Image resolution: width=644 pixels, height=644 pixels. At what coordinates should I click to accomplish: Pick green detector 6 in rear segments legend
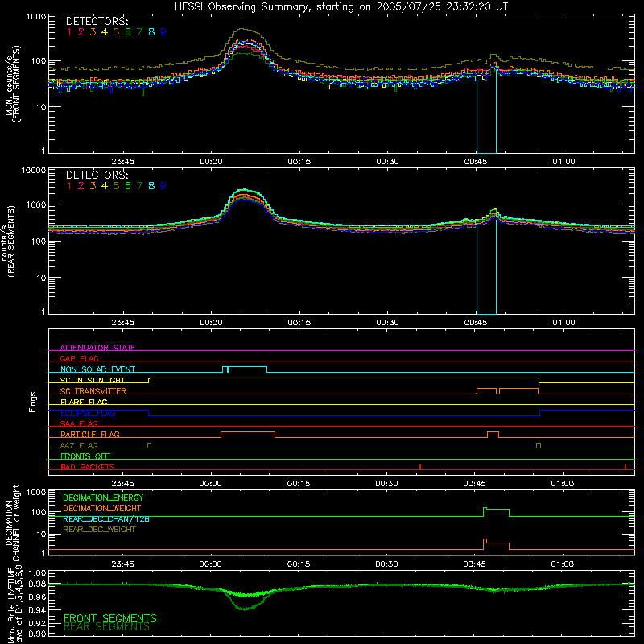pos(128,186)
